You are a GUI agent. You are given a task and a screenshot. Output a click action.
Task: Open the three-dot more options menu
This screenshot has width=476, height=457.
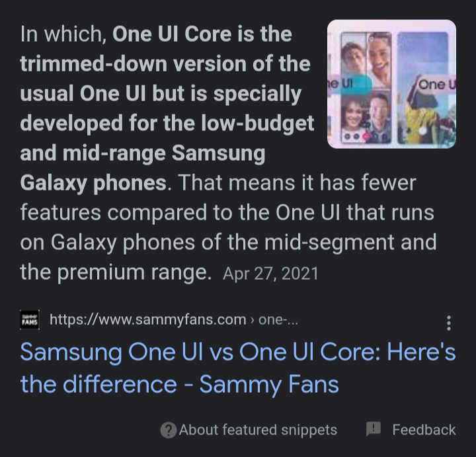[449, 323]
